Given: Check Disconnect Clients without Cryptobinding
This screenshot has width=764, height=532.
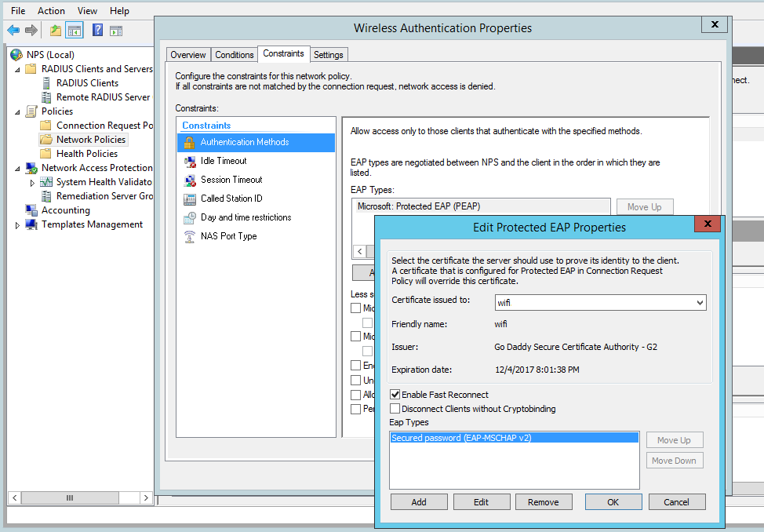Looking at the screenshot, I should pyautogui.click(x=395, y=409).
